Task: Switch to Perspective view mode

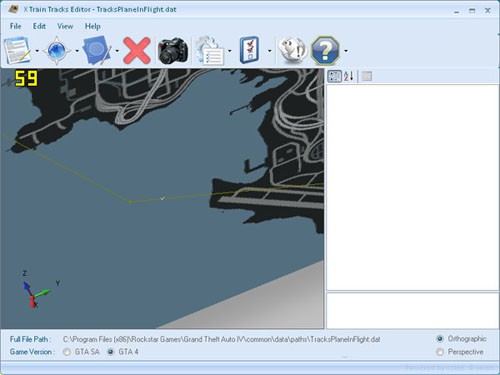Action: tap(440, 352)
